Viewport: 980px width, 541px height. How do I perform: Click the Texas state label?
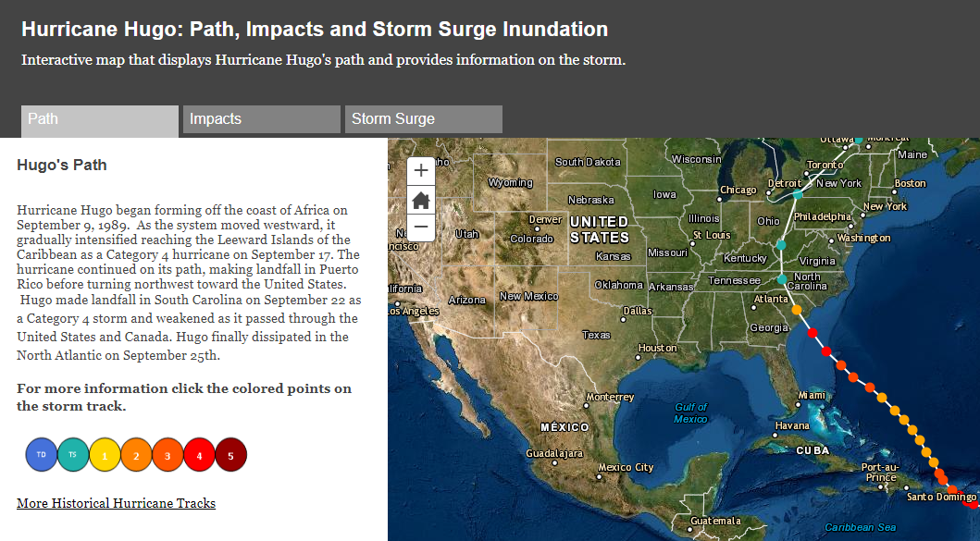coord(596,335)
